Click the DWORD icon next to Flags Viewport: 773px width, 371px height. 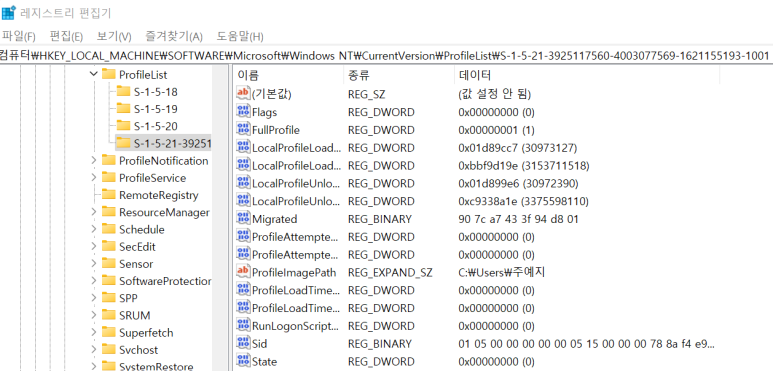click(x=244, y=111)
